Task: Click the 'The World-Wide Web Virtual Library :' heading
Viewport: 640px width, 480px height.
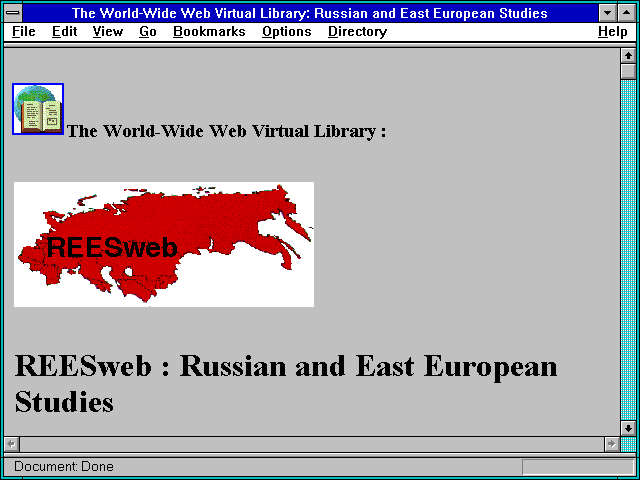Action: coord(227,131)
